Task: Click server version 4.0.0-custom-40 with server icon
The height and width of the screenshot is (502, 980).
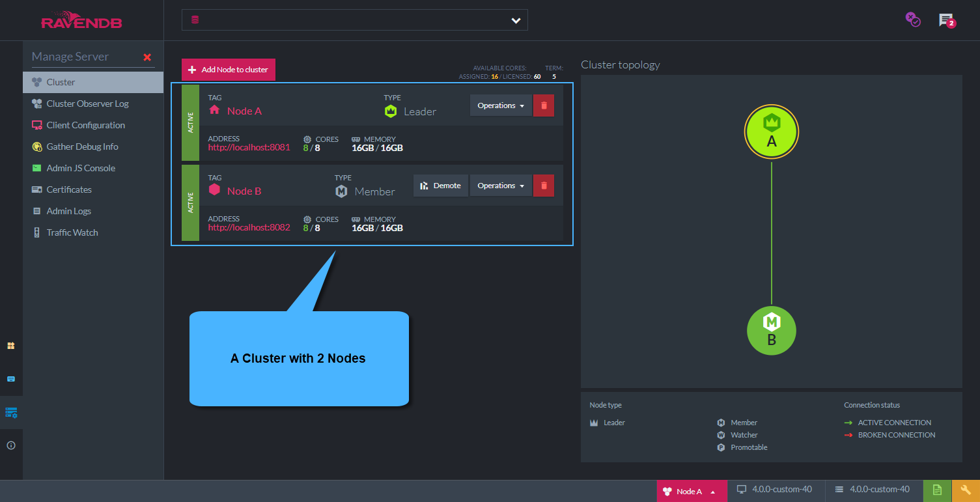Action: point(873,490)
